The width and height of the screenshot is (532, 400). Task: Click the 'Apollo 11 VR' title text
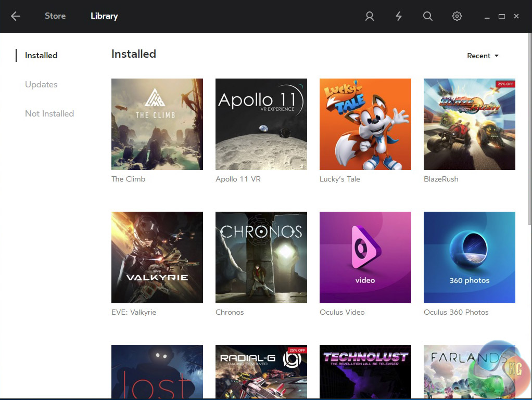[x=238, y=179]
